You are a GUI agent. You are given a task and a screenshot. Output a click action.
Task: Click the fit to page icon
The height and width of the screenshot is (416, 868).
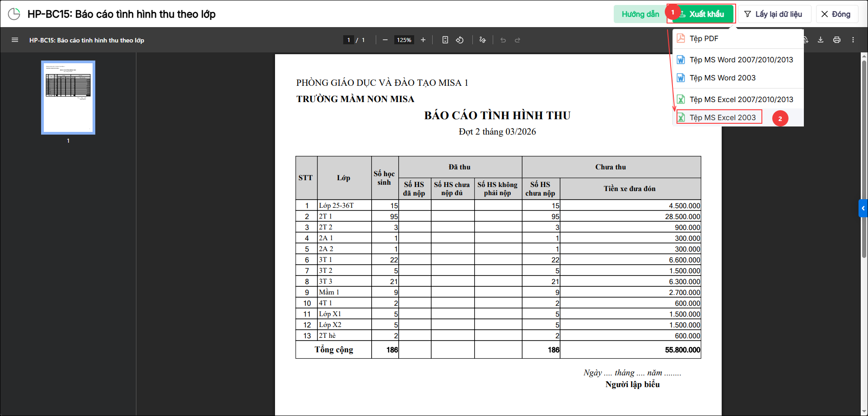click(x=445, y=40)
